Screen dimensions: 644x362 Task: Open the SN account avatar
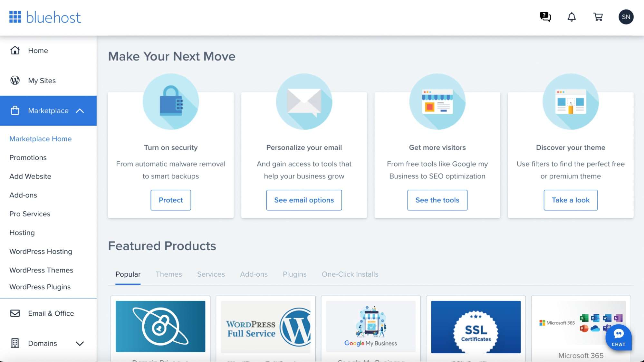pyautogui.click(x=626, y=17)
